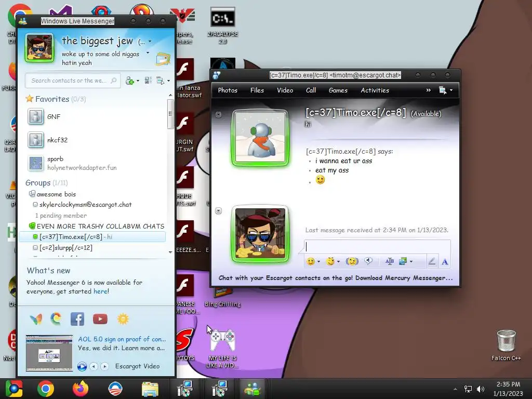Screen dimensions: 532x399
Task: Open the 2PACALYPSE 2.3 desktop shortcut
Action: [222, 26]
